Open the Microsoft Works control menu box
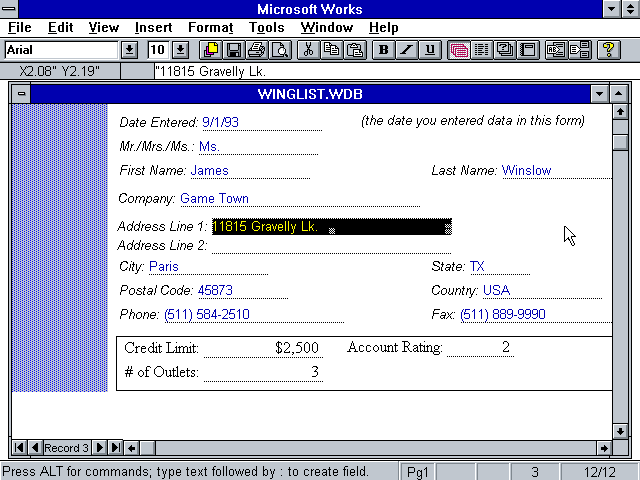Viewport: 640px width, 480px height. (x=9, y=9)
